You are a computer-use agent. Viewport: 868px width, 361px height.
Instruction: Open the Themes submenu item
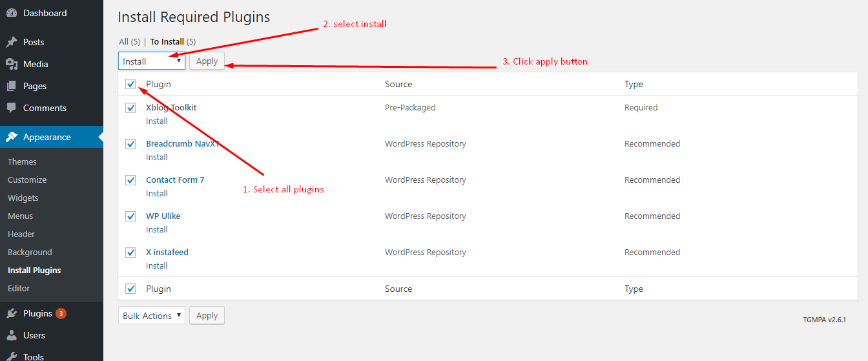tap(22, 161)
